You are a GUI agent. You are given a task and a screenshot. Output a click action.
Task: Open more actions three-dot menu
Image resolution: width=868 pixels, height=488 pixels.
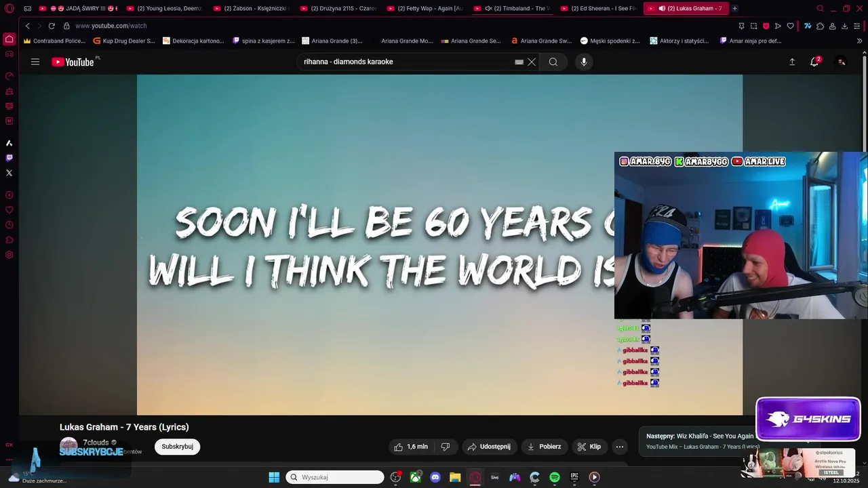pyautogui.click(x=619, y=447)
